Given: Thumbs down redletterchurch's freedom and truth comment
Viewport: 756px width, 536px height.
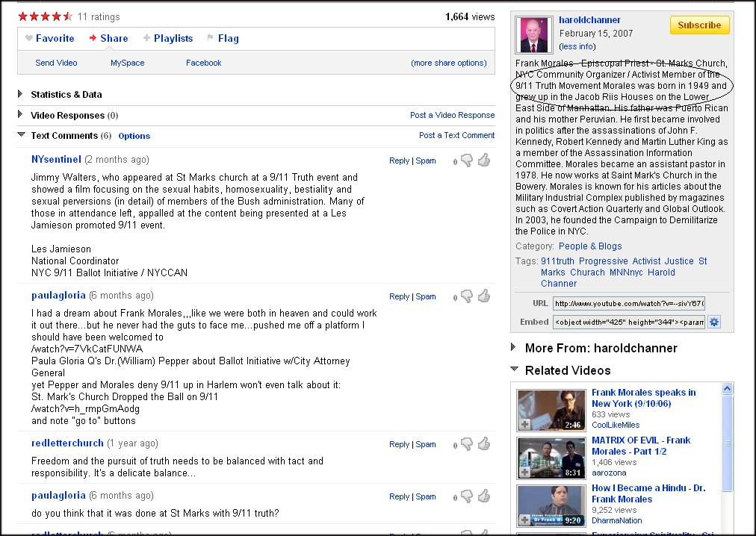Looking at the screenshot, I should [x=466, y=444].
